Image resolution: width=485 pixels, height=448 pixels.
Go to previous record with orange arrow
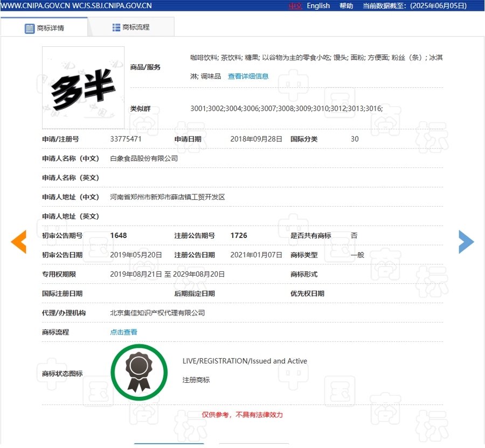[19, 242]
